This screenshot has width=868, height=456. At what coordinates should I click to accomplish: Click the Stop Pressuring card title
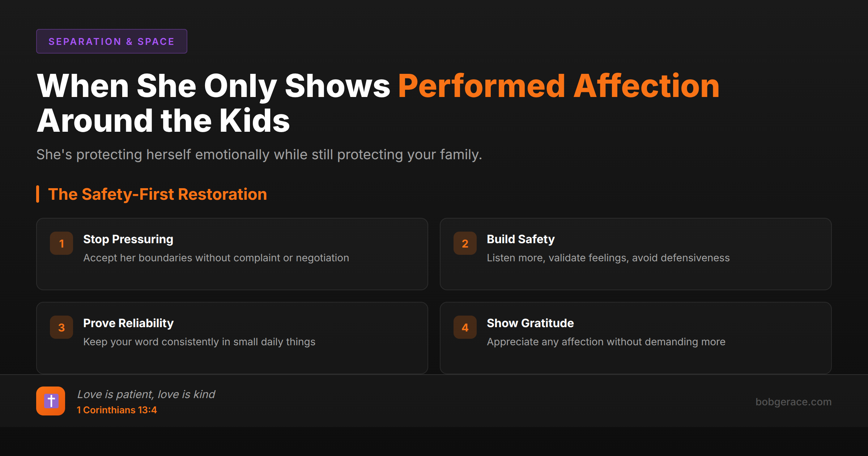pos(128,239)
